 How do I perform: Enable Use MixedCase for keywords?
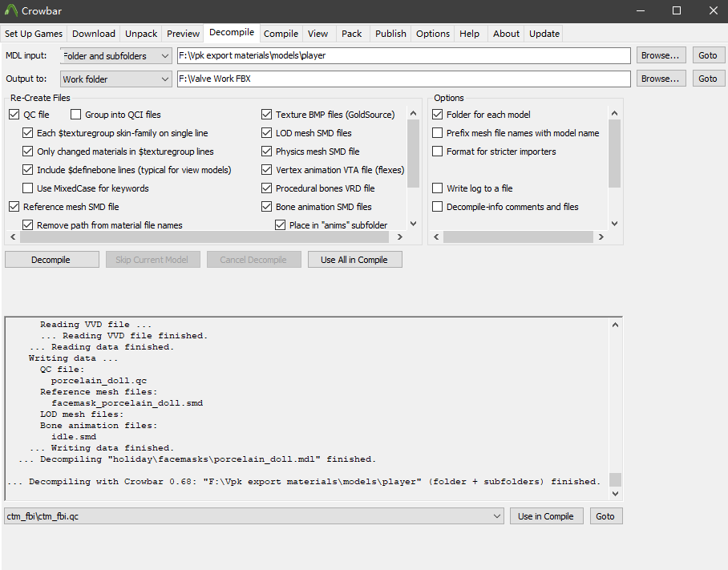[x=28, y=188]
